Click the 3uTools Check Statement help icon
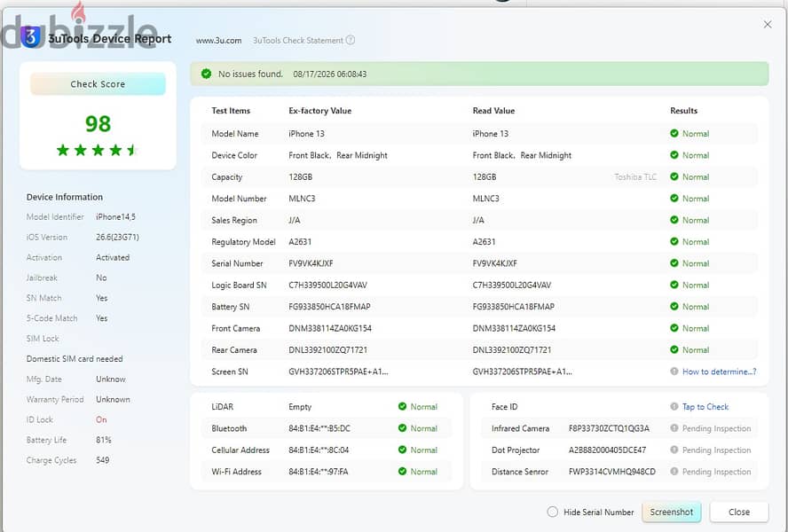This screenshot has width=788, height=532. (351, 40)
